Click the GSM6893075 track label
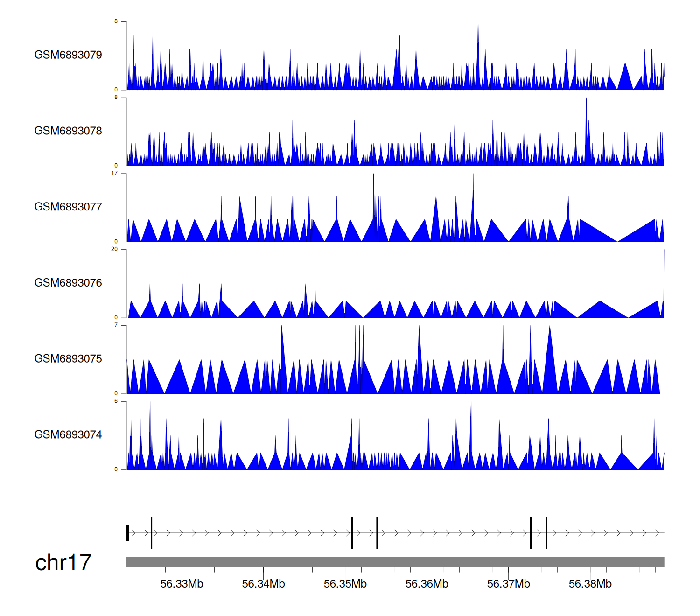This screenshot has height=616, width=700. click(68, 359)
